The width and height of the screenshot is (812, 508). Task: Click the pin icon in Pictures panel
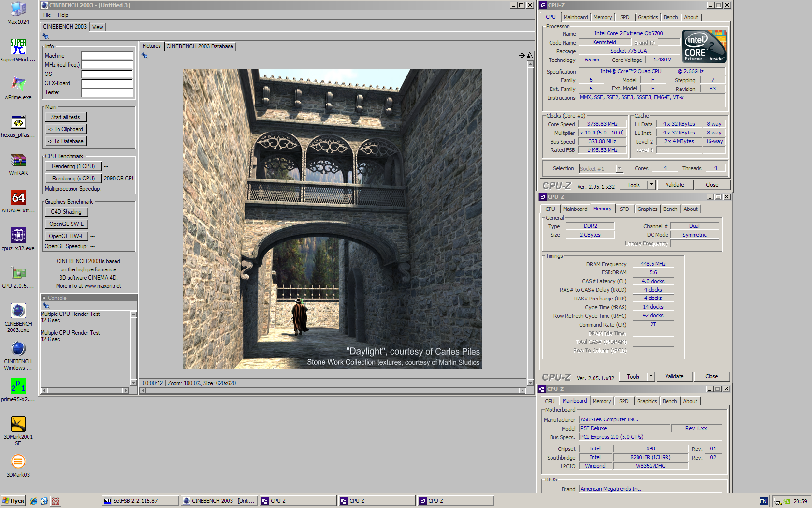click(145, 56)
